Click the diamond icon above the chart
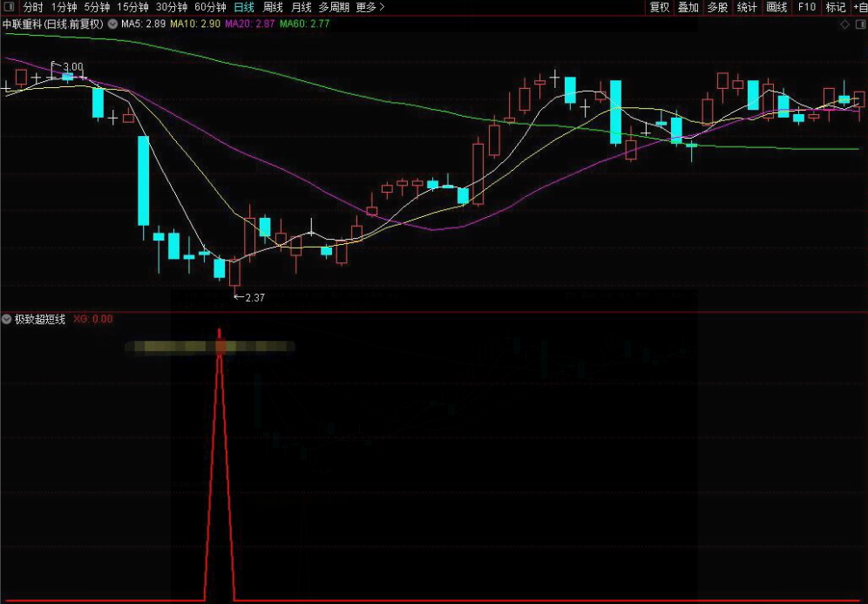Image resolution: width=868 pixels, height=604 pixels. 844,24
